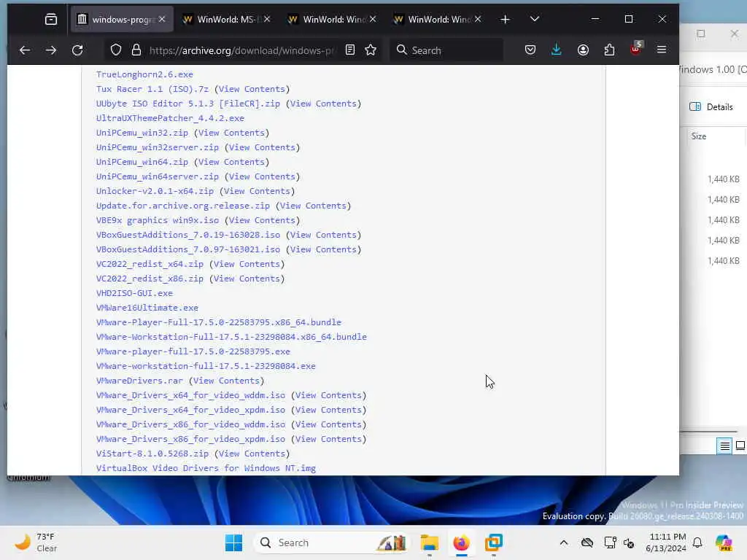
Task: Reload the current page
Action: click(77, 50)
